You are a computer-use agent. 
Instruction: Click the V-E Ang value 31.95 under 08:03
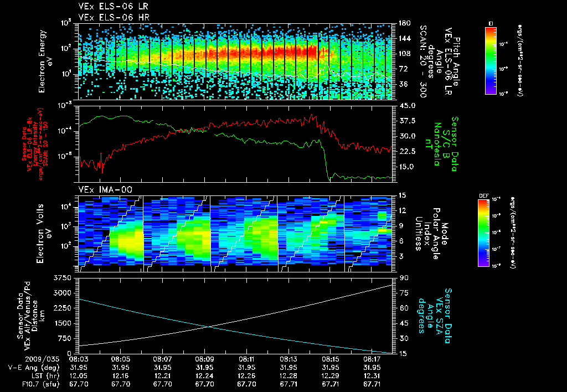point(79,368)
